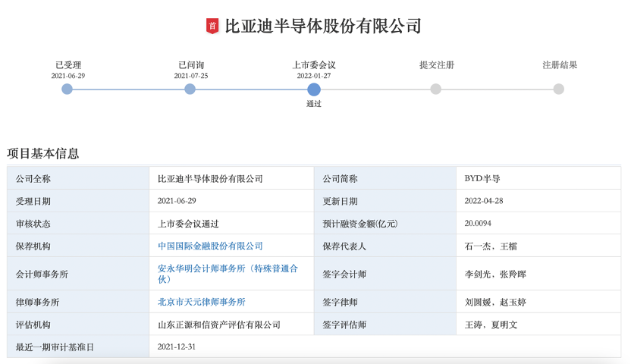631x364 pixels.
Task: Click the 更新日期 label cell
Action: point(385,201)
